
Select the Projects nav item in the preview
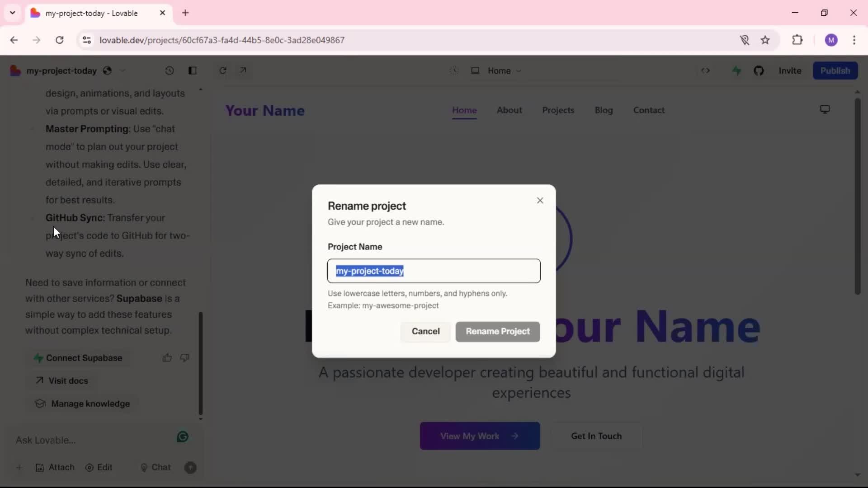[558, 110]
